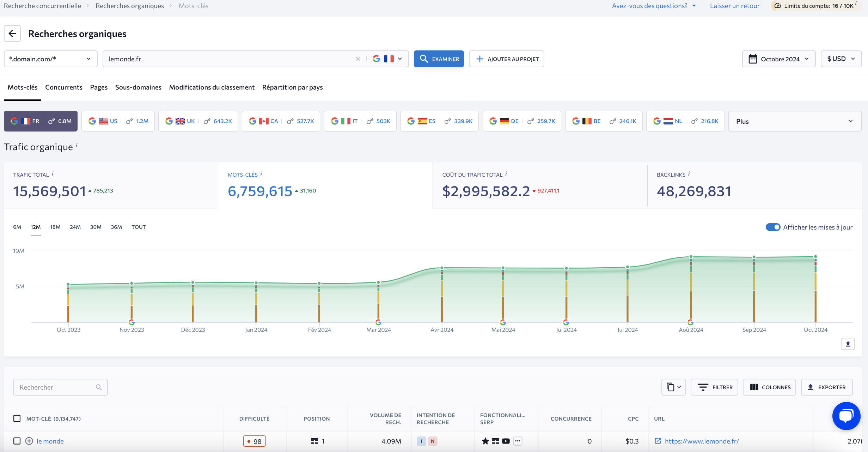Click the account limit gauge icon
The width and height of the screenshot is (868, 452).
pos(777,6)
